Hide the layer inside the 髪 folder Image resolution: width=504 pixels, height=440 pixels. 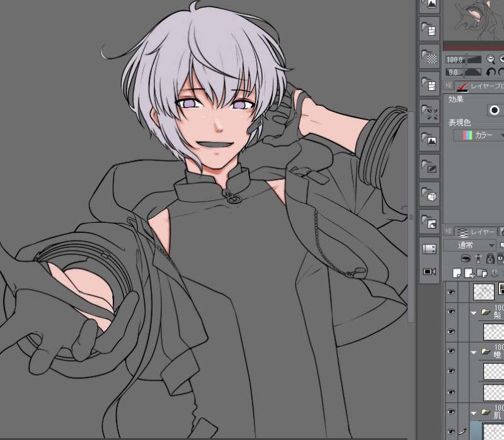point(450,331)
